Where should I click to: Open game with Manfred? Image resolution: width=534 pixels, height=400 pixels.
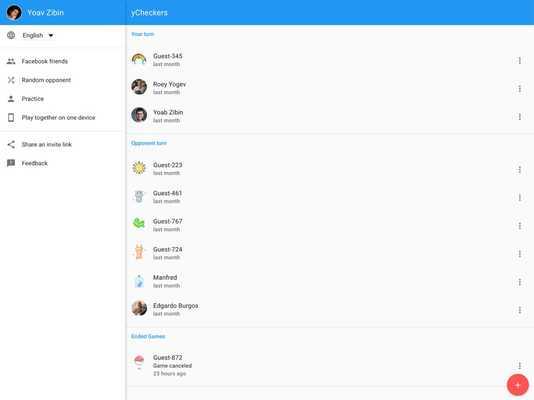330,281
